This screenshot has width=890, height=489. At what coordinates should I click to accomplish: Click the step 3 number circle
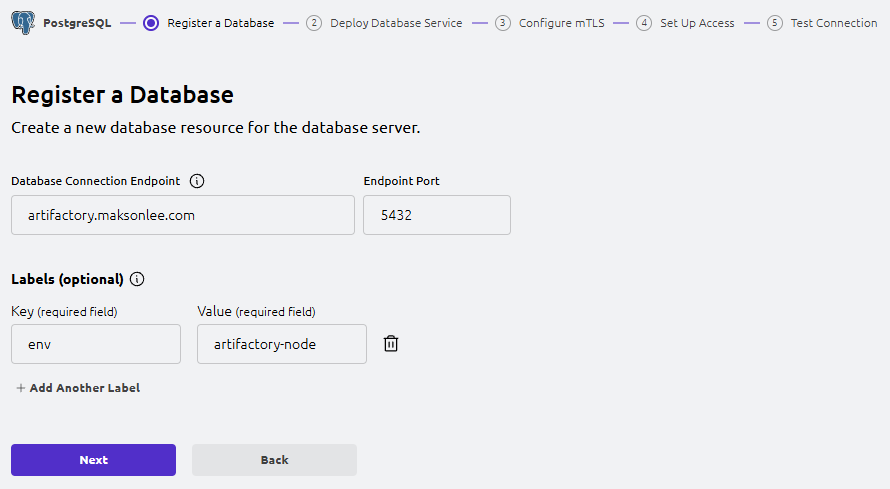point(502,23)
